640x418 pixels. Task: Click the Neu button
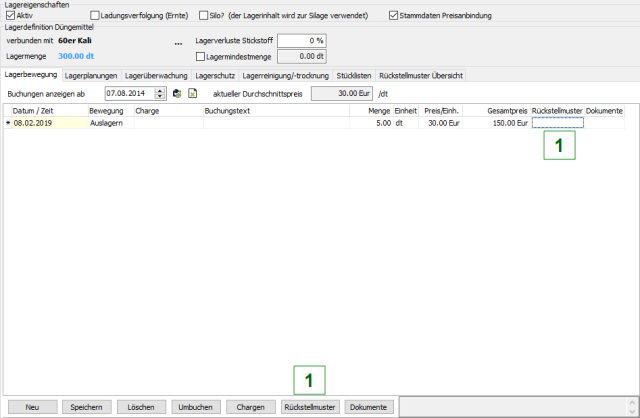[x=31, y=407]
